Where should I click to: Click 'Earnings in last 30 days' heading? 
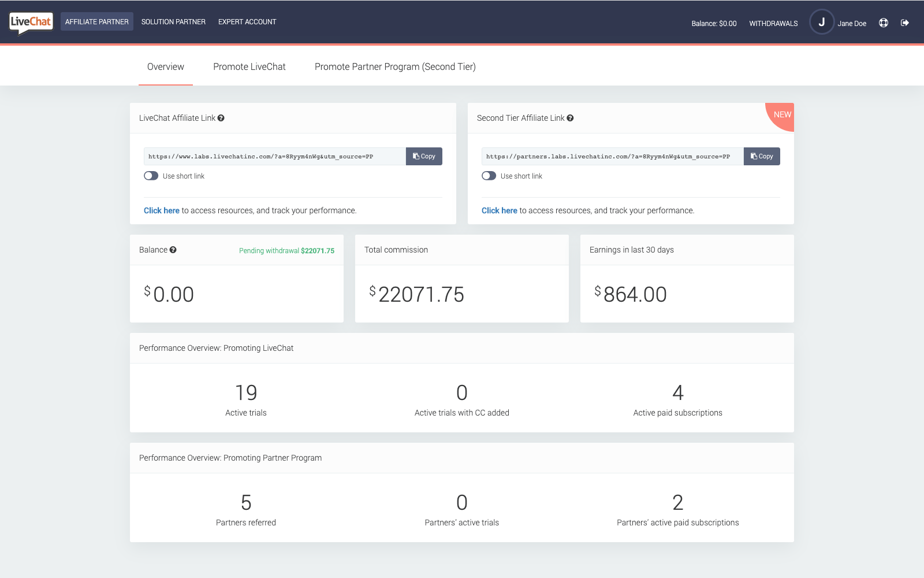point(632,250)
